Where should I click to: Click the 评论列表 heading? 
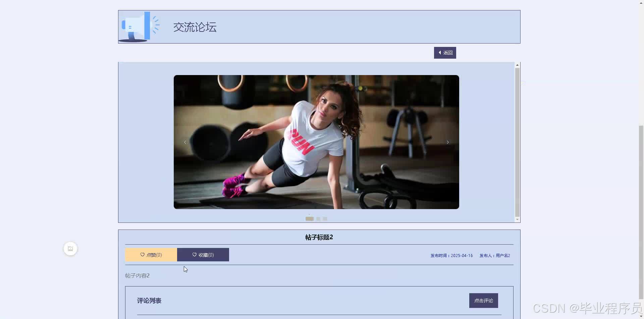[149, 301]
